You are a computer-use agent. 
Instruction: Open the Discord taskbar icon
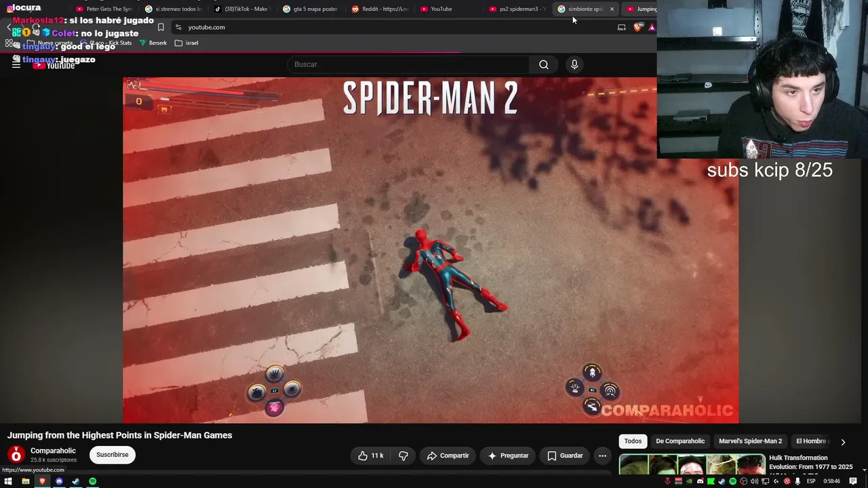click(59, 481)
